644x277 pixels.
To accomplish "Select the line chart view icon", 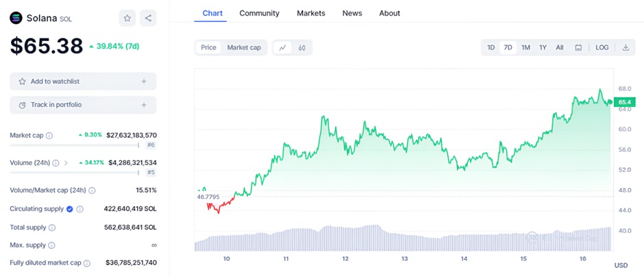I will point(282,47).
